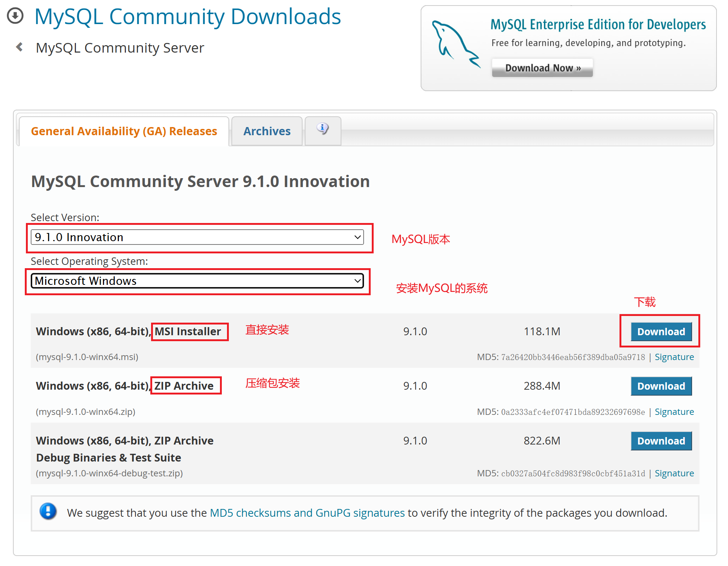Download the MSI Installer package
Image resolution: width=728 pixels, height=566 pixels.
coord(661,332)
